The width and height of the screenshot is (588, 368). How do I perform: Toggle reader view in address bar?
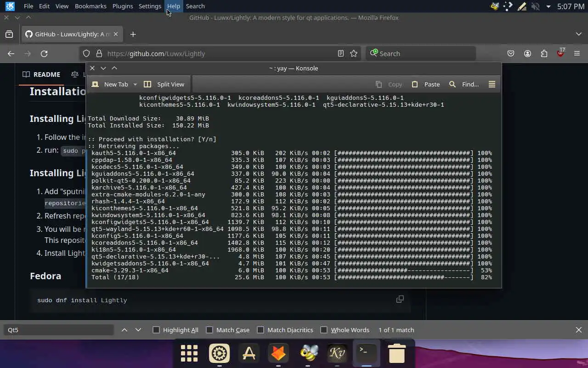click(x=340, y=53)
